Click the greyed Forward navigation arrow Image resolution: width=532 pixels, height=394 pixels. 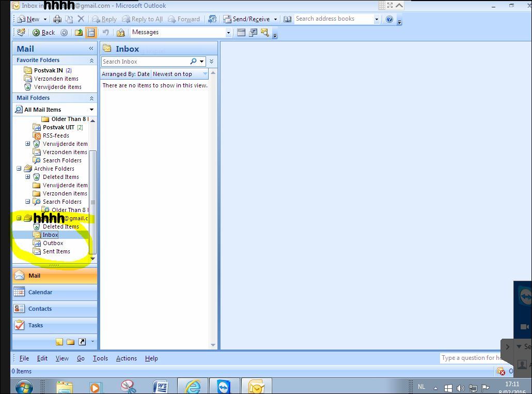pos(64,33)
